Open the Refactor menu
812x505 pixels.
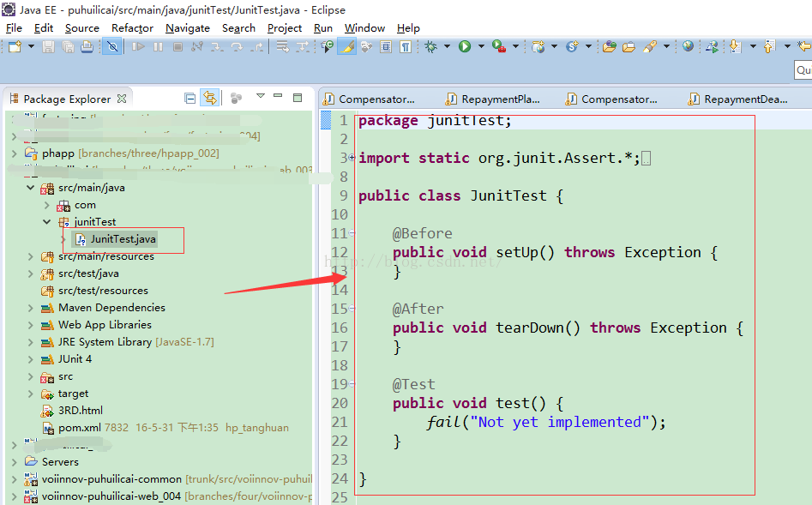[132, 28]
